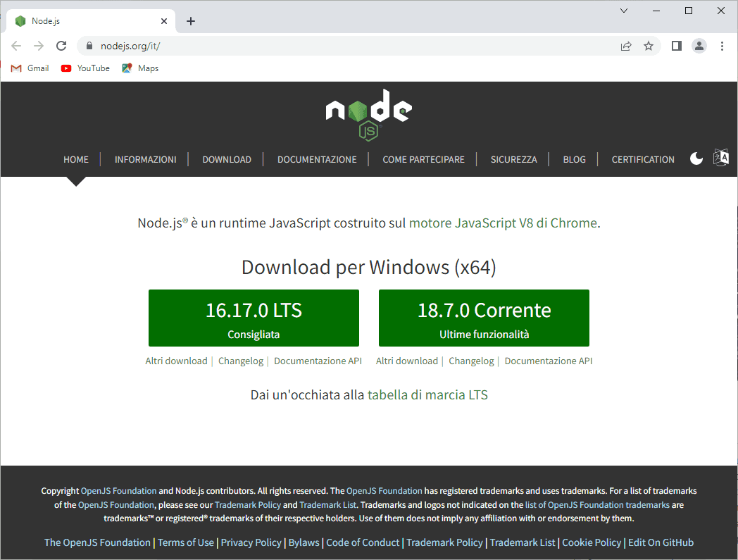Open Gmail bookmark
Image resolution: width=738 pixels, height=560 pixels.
[x=30, y=68]
